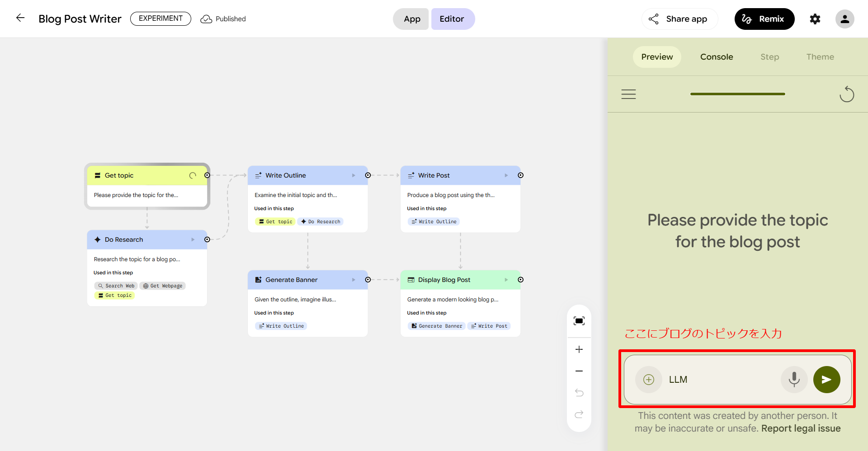Screen dimensions: 868x451
Task: Open the hamburger menu in preview panel
Action: [628, 94]
